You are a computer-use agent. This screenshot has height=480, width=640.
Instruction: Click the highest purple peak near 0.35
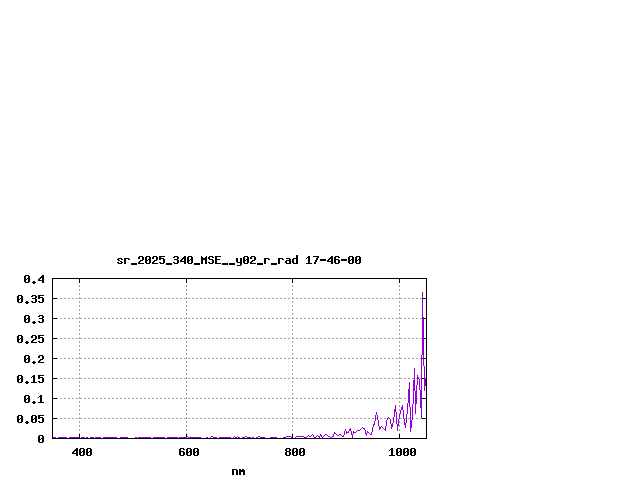[x=423, y=293]
